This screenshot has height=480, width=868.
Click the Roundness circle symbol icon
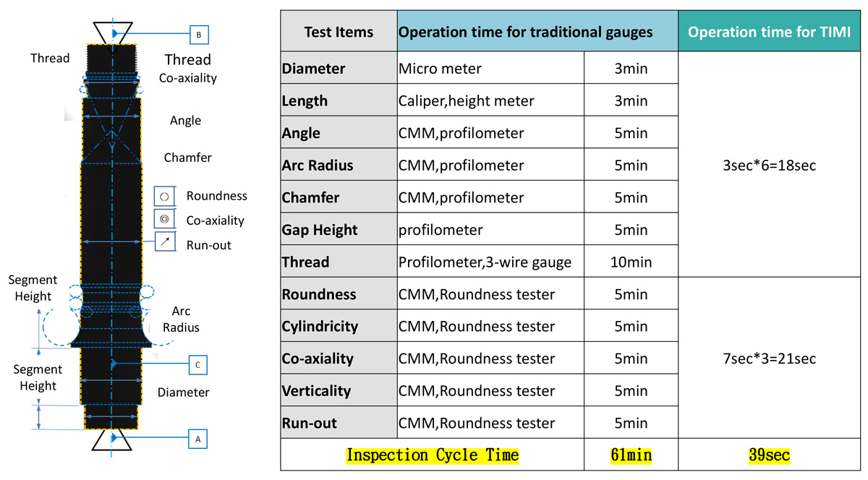[164, 196]
